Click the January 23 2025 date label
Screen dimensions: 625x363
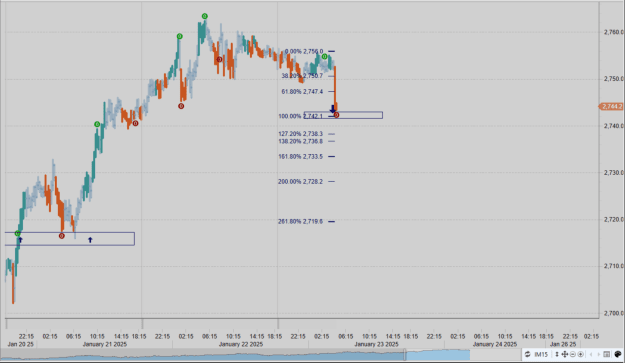click(x=376, y=344)
